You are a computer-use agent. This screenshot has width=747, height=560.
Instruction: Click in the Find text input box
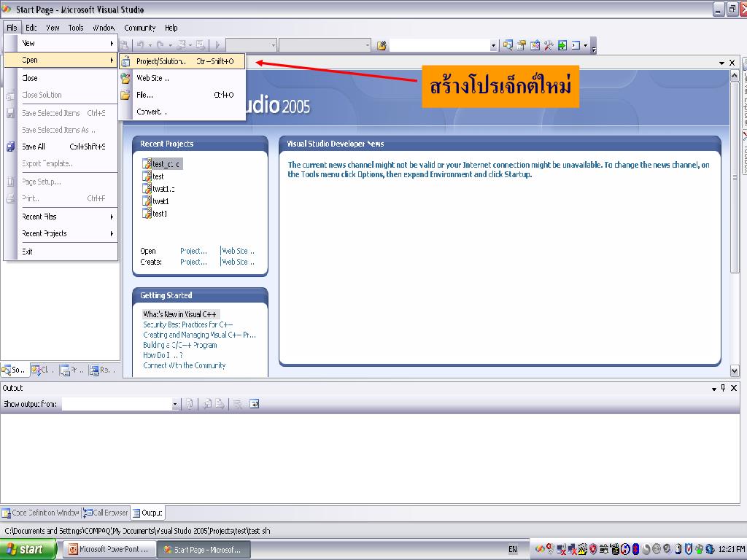pyautogui.click(x=440, y=46)
